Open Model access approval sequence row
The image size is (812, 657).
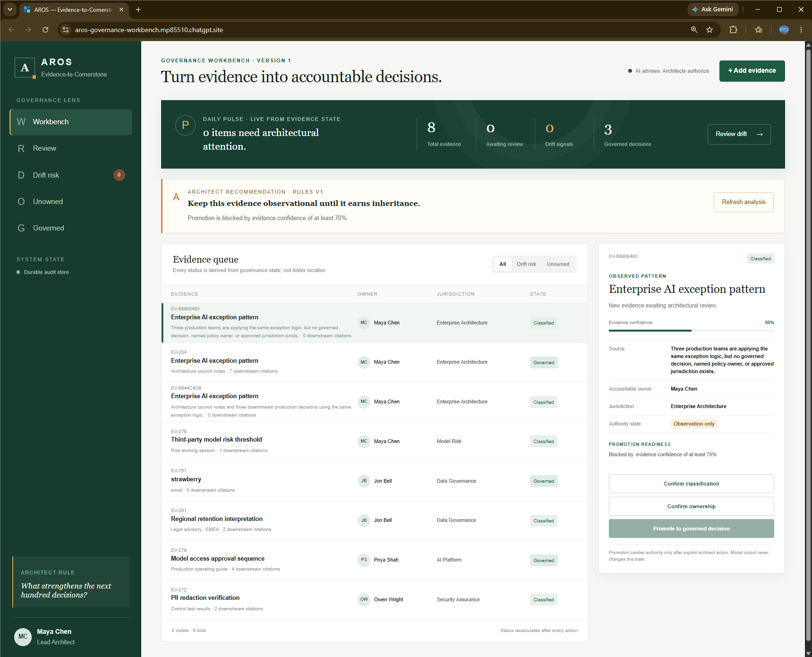(375, 560)
